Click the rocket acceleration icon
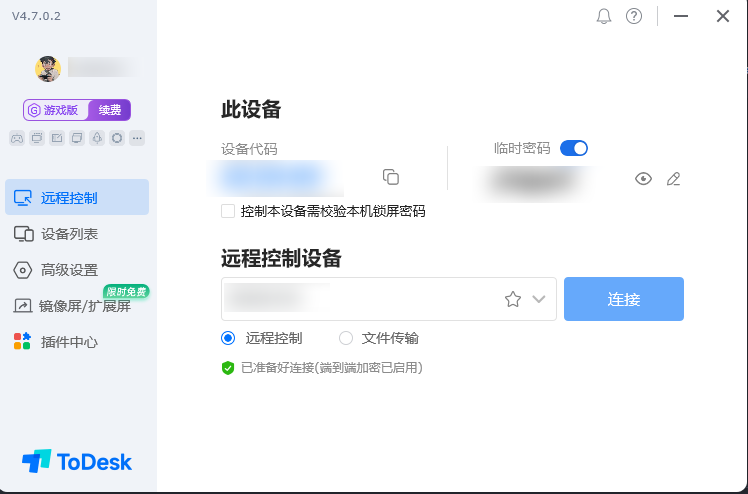 (97, 137)
